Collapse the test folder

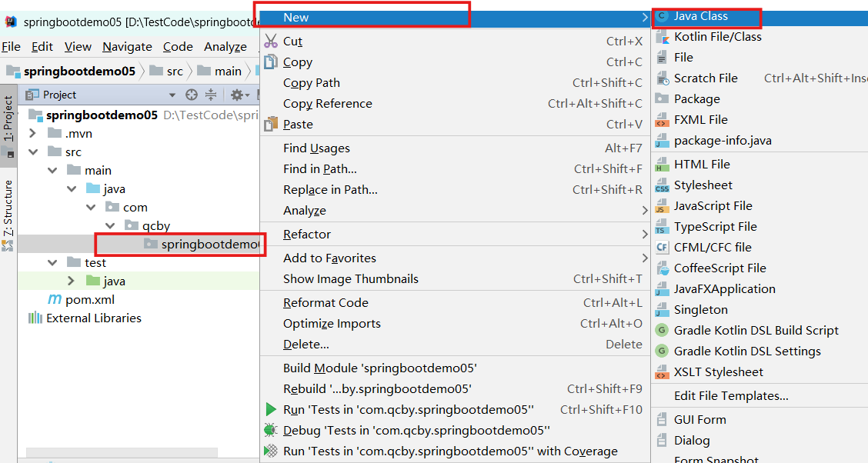click(x=52, y=263)
